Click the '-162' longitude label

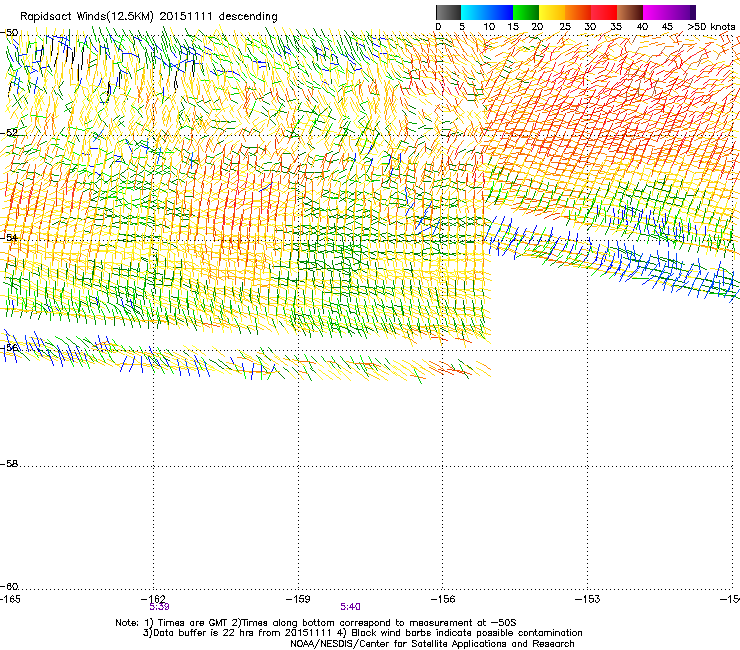[153, 599]
